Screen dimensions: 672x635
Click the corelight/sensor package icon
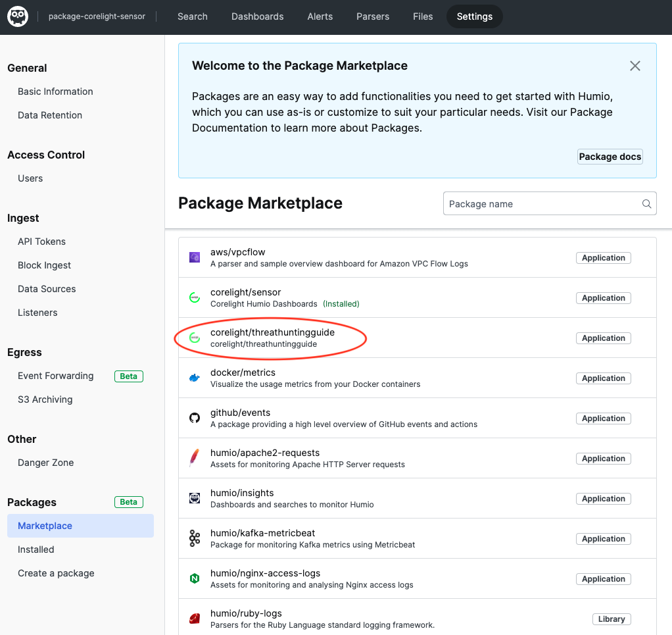point(195,297)
